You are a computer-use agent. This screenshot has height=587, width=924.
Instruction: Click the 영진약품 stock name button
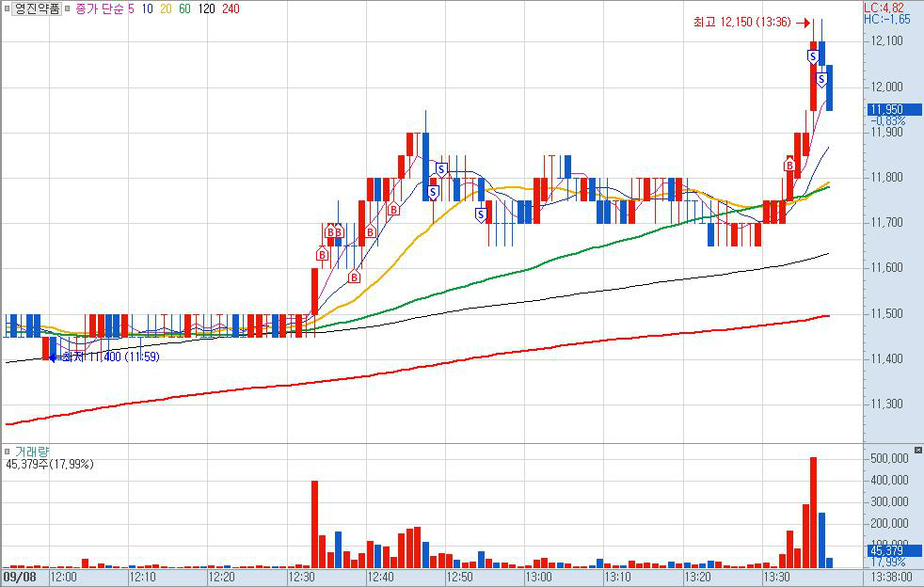click(x=38, y=8)
